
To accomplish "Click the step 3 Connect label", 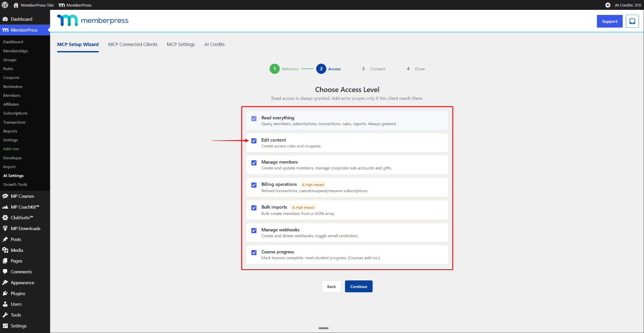I will coord(377,69).
